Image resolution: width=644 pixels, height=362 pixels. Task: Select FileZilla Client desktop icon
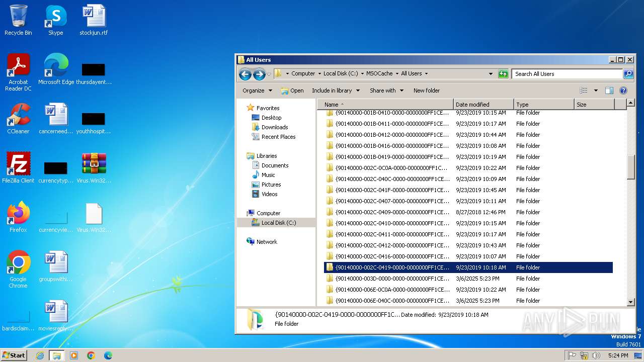[x=18, y=168]
